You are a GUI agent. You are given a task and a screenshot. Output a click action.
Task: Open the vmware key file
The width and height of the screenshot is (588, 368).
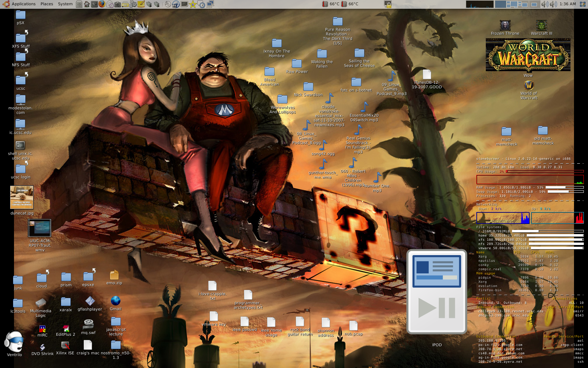[x=214, y=319]
